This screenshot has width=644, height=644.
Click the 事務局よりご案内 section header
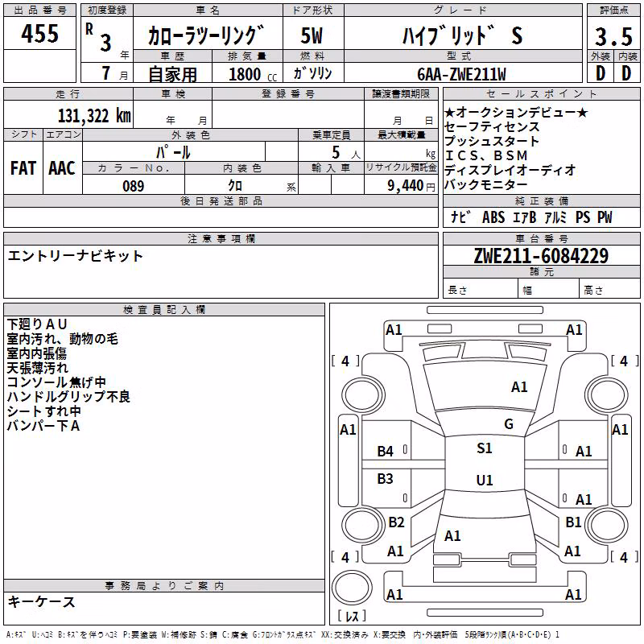[x=164, y=586]
